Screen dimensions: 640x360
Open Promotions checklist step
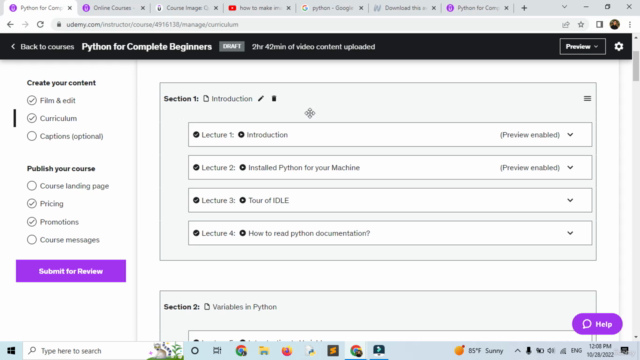pyautogui.click(x=53, y=222)
